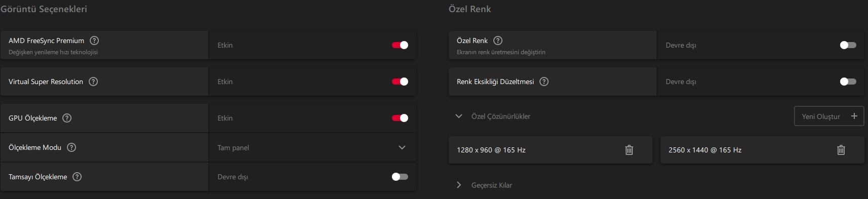868x199 pixels.
Task: Click the GPU Ölçekleme help icon
Action: point(67,118)
